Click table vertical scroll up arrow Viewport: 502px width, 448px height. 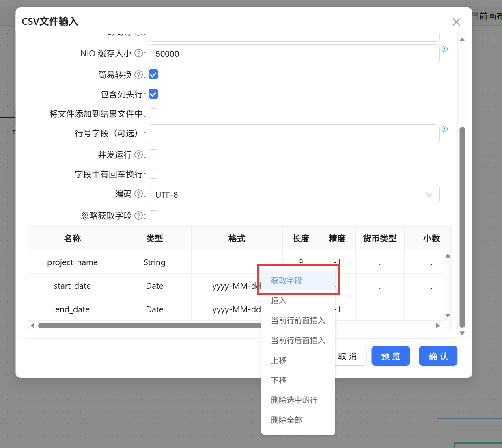pyautogui.click(x=448, y=256)
